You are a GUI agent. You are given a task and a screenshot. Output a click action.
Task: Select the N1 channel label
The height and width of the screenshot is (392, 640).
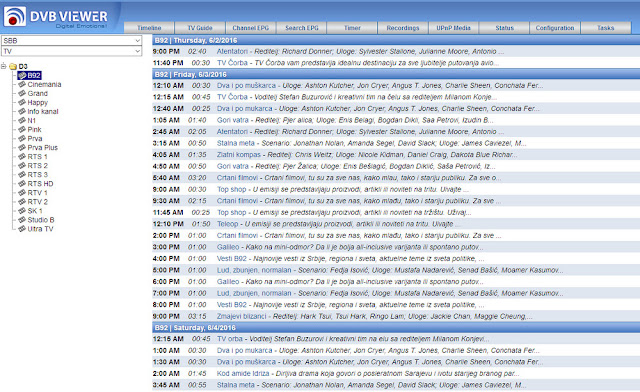pos(31,120)
